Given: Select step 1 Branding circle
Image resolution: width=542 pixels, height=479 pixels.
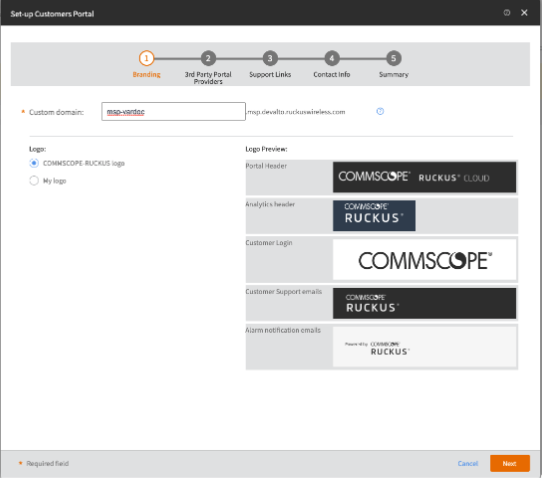Looking at the screenshot, I should (x=146, y=58).
